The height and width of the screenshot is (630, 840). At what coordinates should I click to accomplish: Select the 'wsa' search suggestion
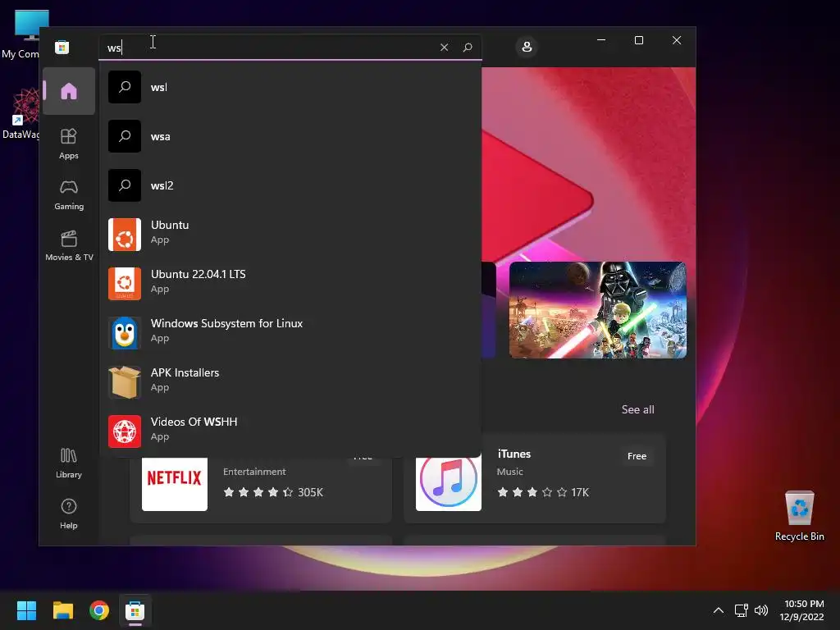[290, 137]
